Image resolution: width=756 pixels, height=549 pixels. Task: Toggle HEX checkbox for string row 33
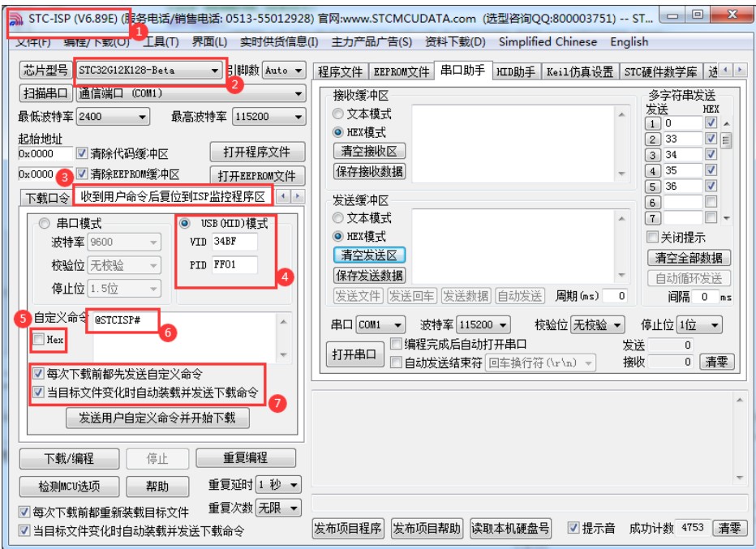711,139
